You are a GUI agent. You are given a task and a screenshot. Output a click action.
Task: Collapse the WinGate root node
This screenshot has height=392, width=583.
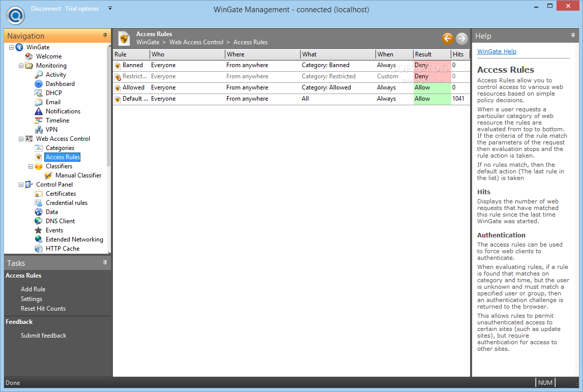pyautogui.click(x=12, y=48)
